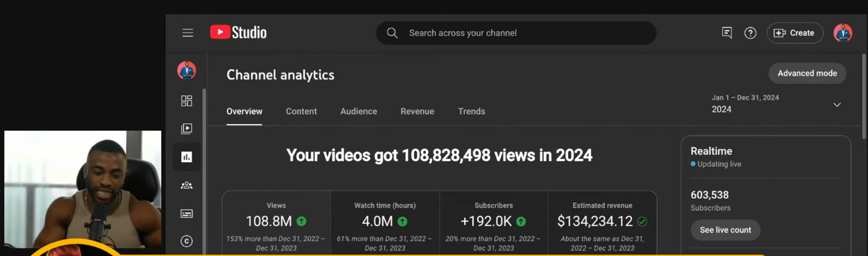Open channel profile avatar in sidebar
The image size is (868, 256).
point(187,70)
